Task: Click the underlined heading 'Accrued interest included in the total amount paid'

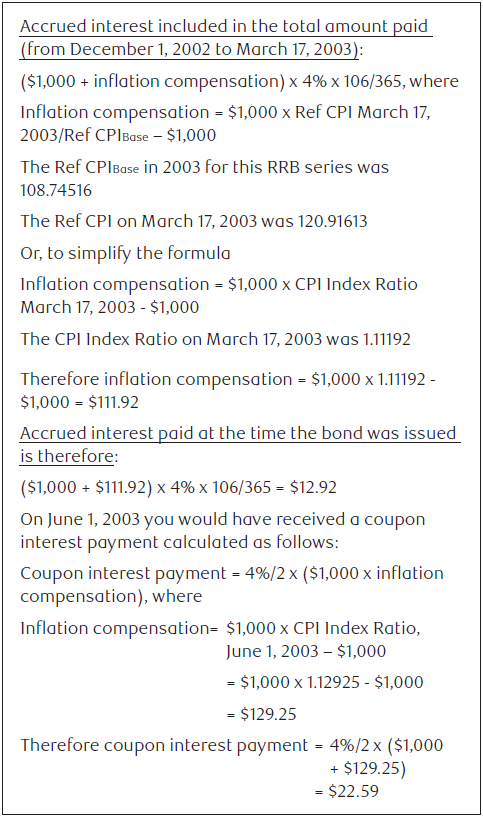Action: click(224, 26)
